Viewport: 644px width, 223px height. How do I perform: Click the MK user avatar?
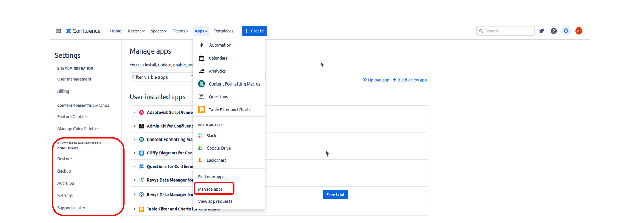tap(579, 31)
